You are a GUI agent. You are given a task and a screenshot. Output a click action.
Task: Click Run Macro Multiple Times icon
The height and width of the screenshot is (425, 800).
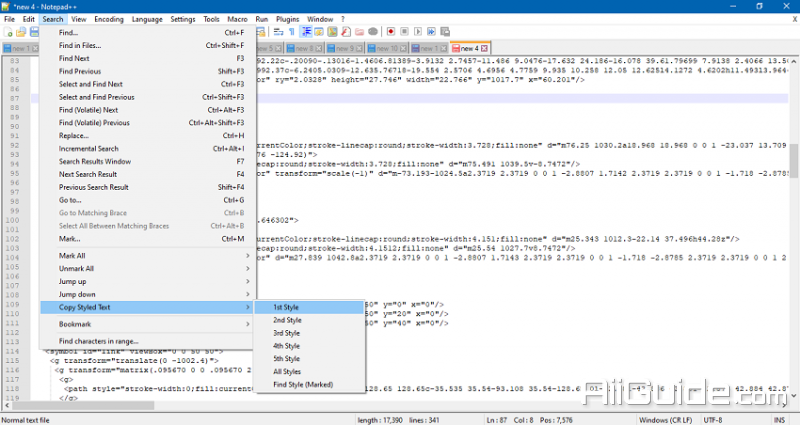(431, 32)
